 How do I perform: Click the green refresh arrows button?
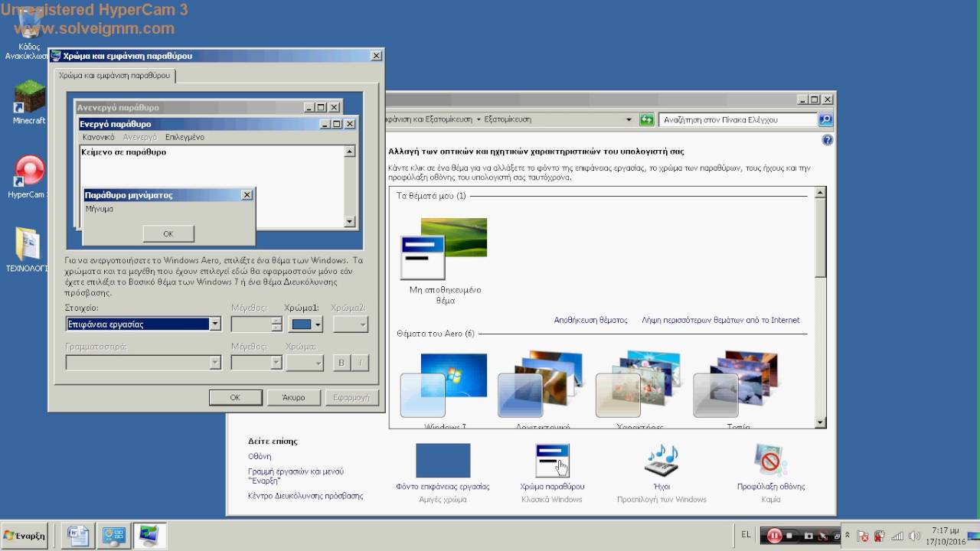pyautogui.click(x=647, y=119)
